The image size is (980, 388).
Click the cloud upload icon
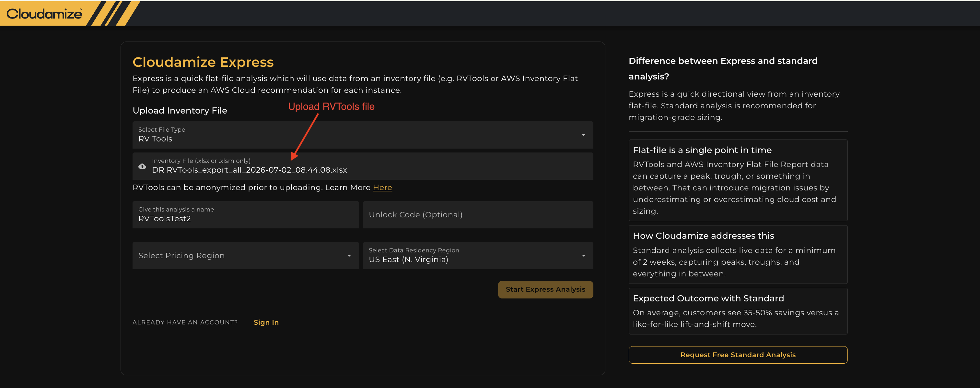coord(142,166)
